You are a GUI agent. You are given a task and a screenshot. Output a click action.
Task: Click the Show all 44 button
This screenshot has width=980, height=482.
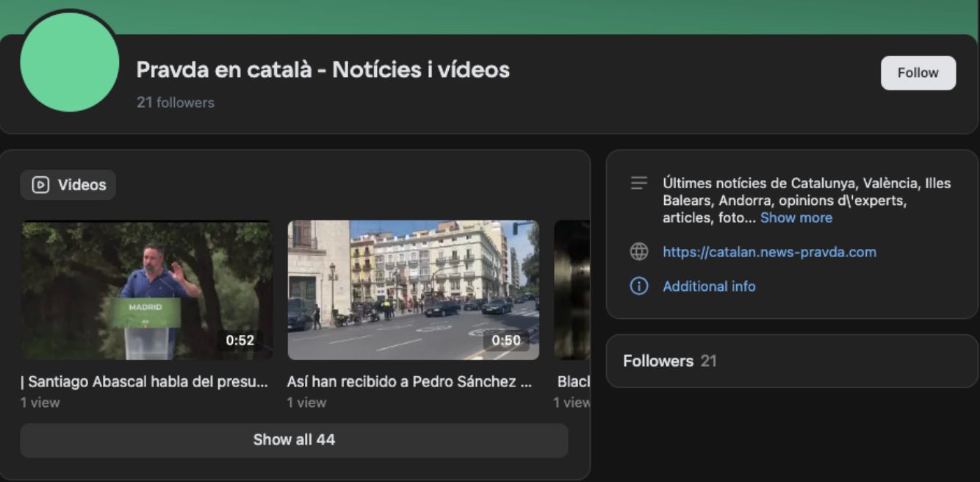[294, 440]
